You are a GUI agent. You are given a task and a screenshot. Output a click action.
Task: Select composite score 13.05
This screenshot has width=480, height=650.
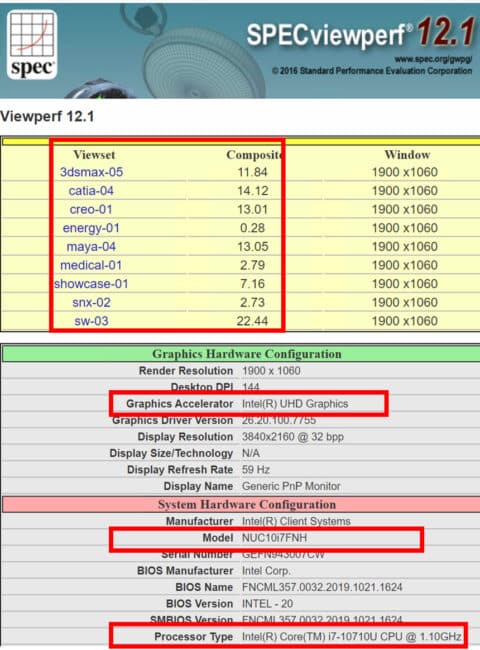[252, 247]
